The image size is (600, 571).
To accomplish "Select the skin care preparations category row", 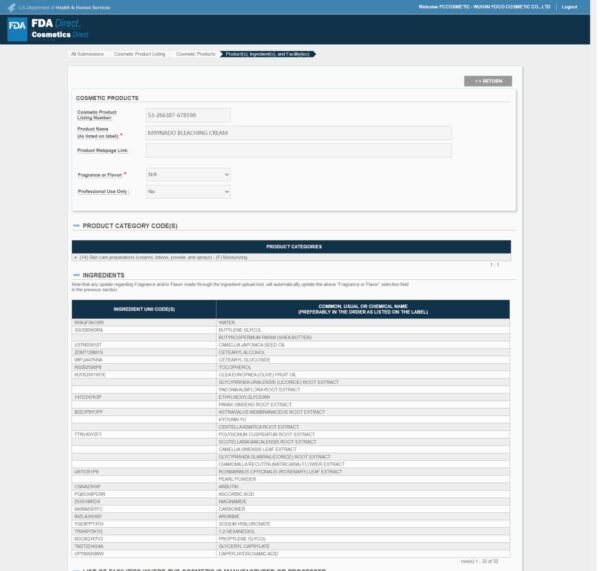I will (x=290, y=257).
